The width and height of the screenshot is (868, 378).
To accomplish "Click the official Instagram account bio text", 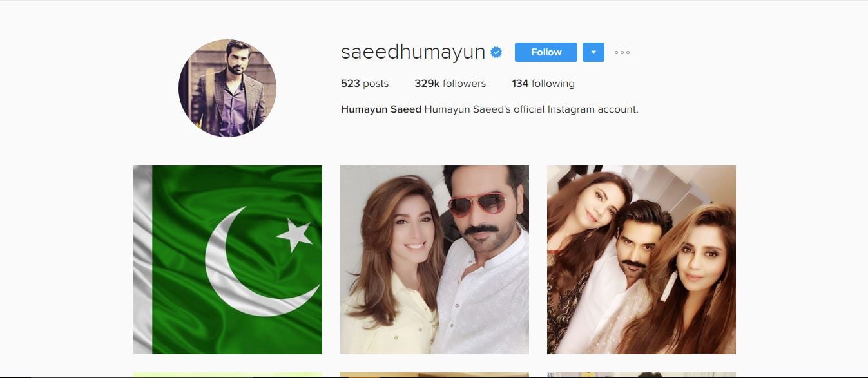I will [x=532, y=109].
